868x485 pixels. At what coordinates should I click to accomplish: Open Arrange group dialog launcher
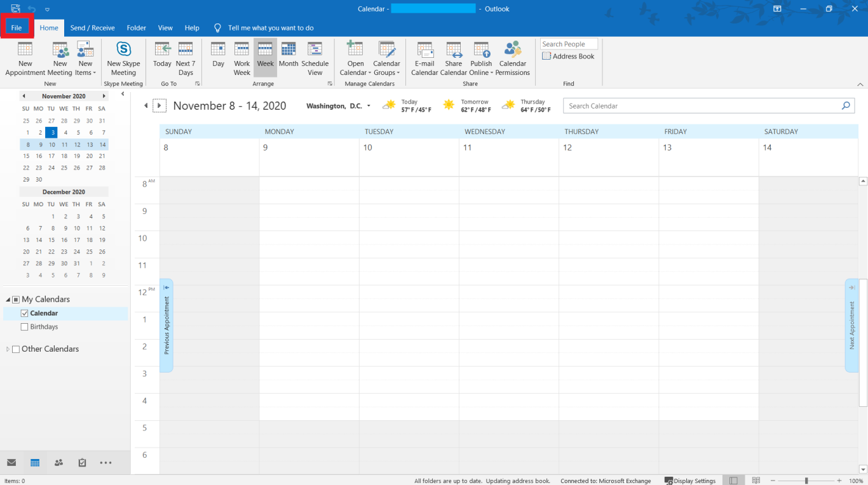click(330, 84)
